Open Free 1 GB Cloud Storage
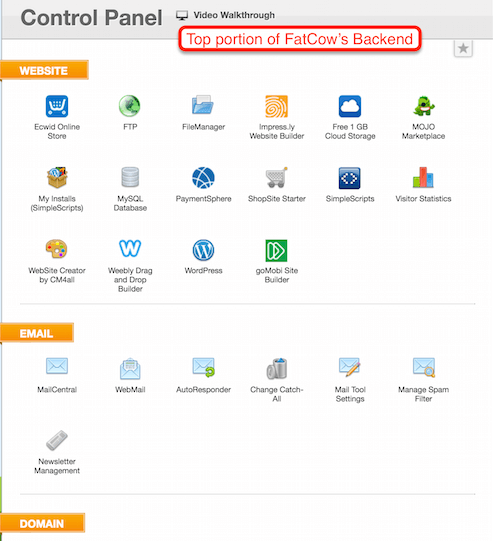Viewport: 493px width, 543px height. coord(350,106)
